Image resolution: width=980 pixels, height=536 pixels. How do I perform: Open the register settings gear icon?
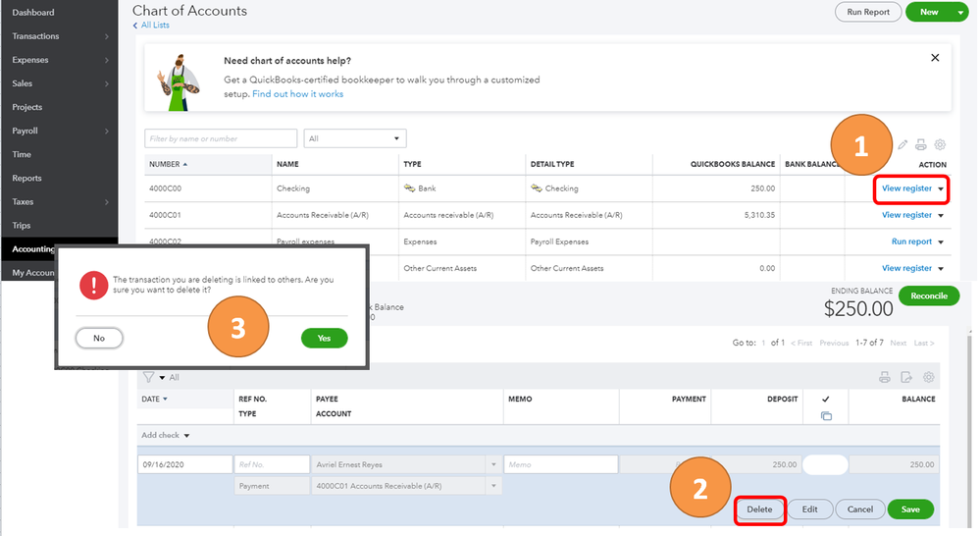tap(929, 377)
